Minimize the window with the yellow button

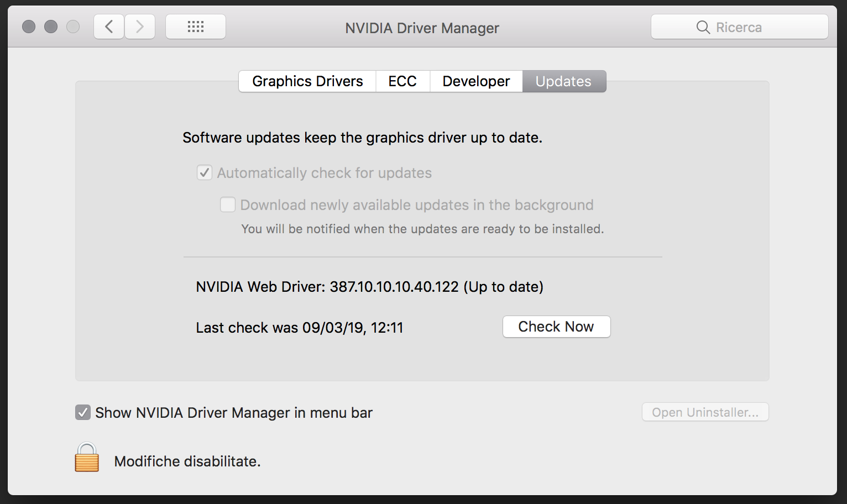pyautogui.click(x=51, y=27)
